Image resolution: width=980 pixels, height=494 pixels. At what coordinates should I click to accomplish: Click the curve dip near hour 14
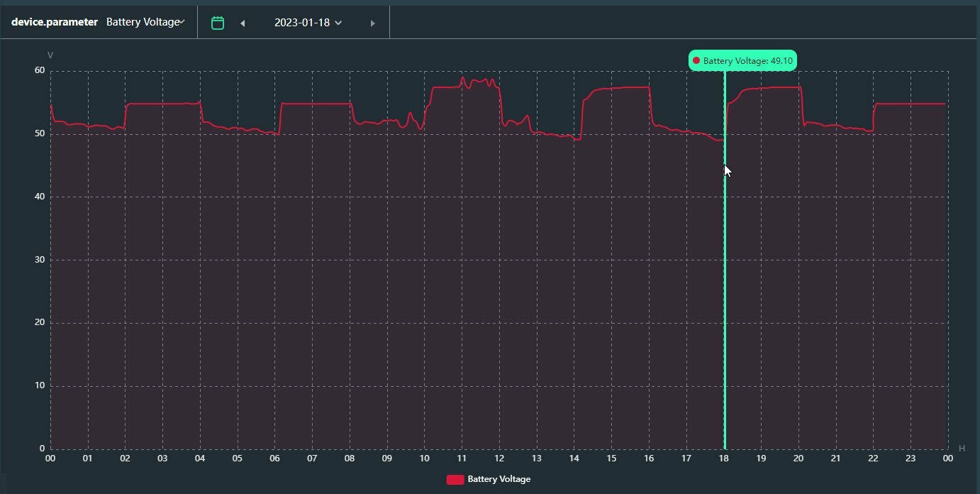[577, 139]
